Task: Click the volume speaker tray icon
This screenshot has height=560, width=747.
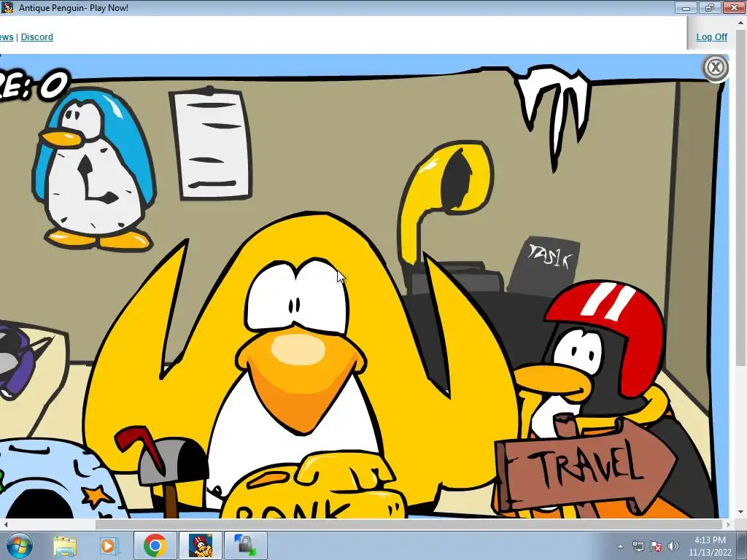Action: 673,547
